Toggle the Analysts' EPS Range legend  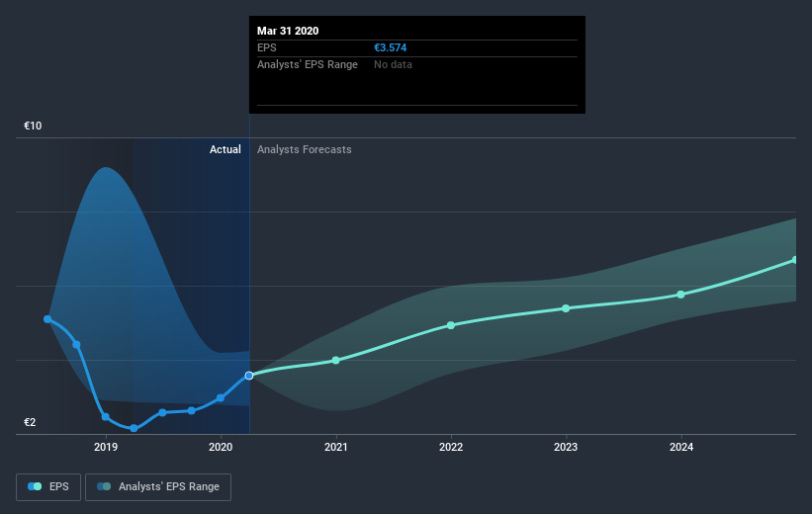tap(158, 487)
